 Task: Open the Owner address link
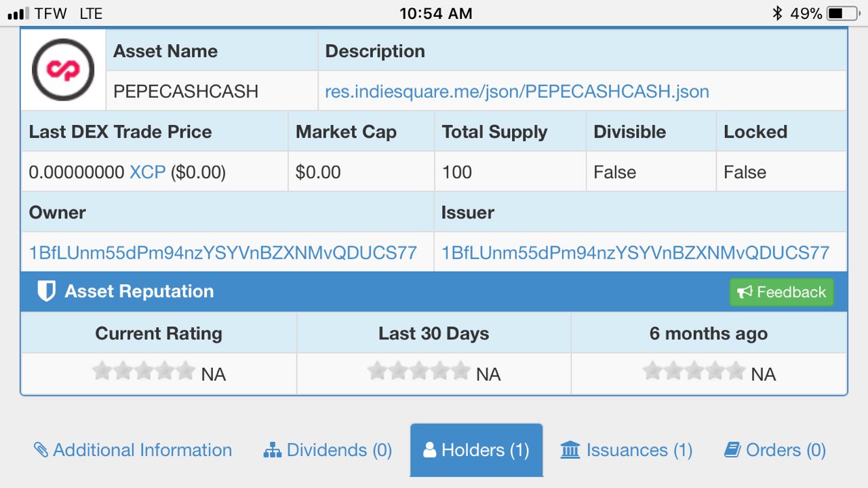[222, 252]
